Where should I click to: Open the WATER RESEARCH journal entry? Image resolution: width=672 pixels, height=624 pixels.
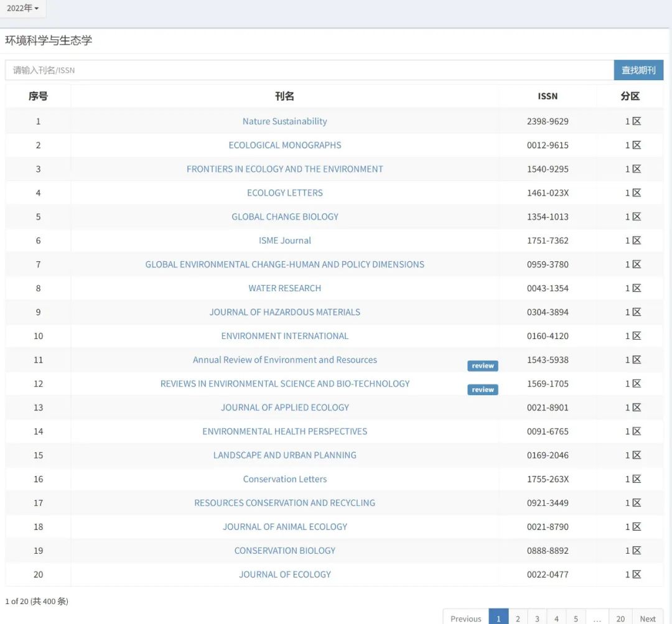point(284,288)
